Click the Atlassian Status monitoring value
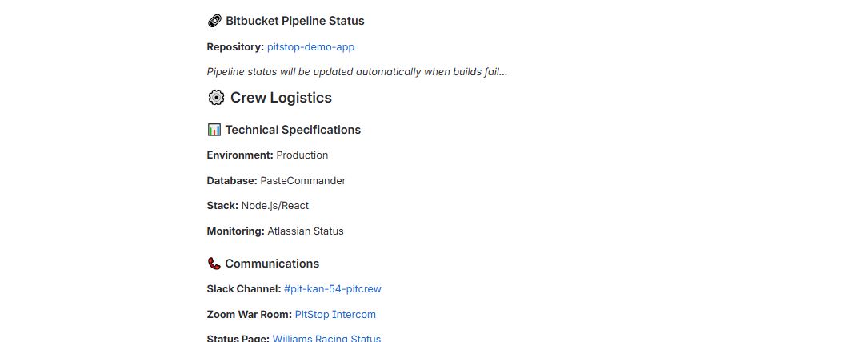 (306, 231)
